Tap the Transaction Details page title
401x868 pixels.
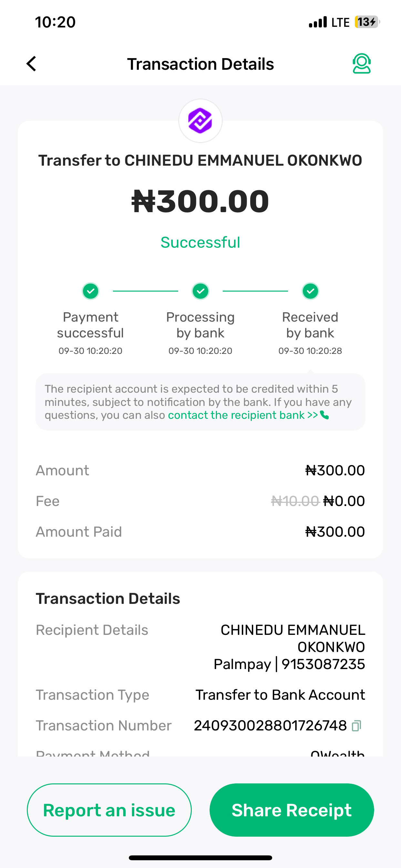[200, 64]
